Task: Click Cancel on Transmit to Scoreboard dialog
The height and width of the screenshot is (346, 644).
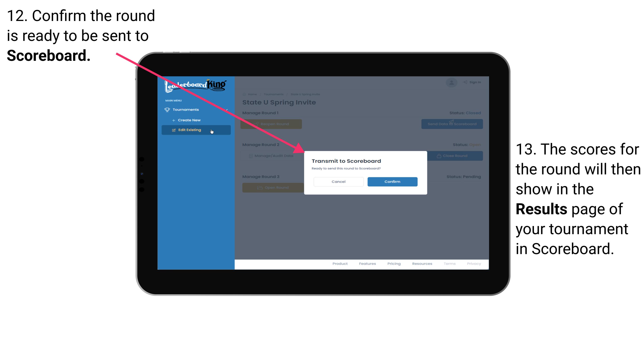Action: [x=338, y=181]
